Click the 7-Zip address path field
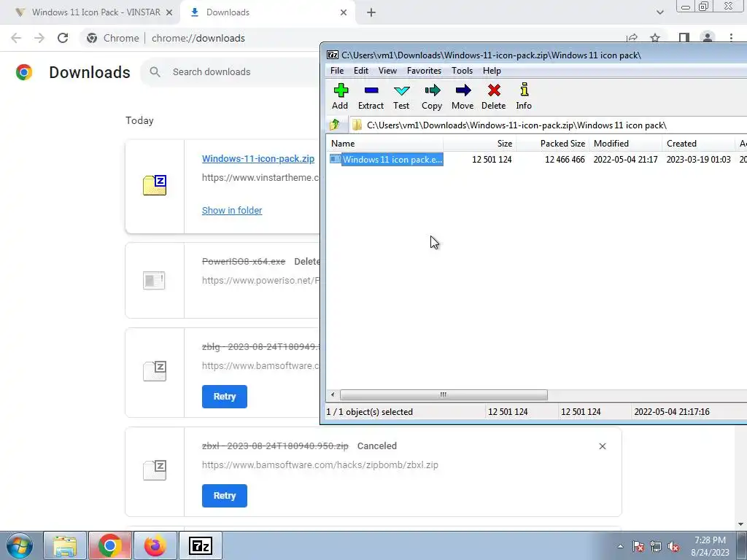 (548, 125)
